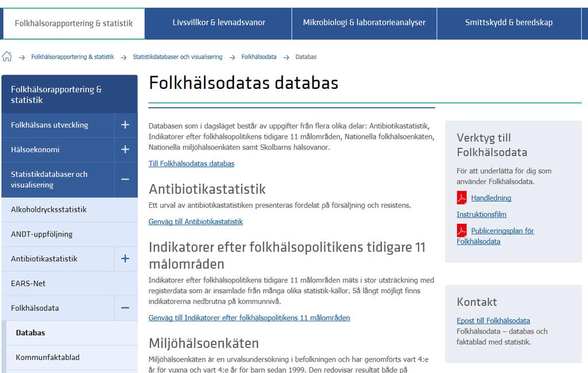
Task: Click the Databas breadcrumb text
Action: 306,57
